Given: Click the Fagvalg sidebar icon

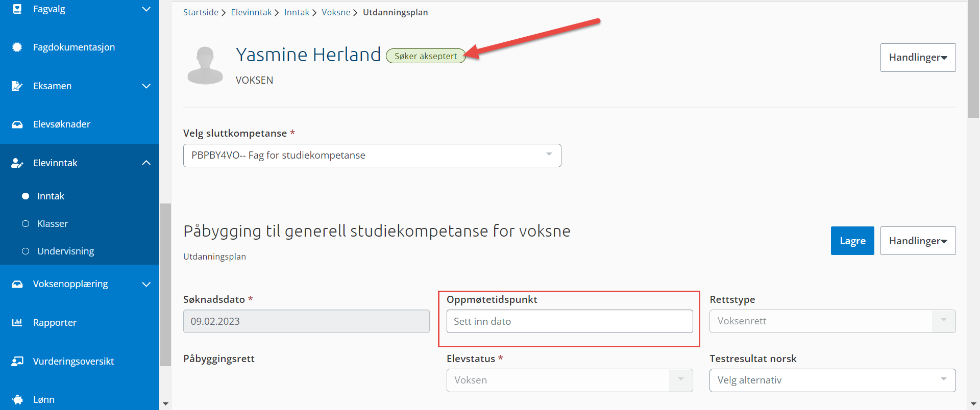Looking at the screenshot, I should pos(17,9).
